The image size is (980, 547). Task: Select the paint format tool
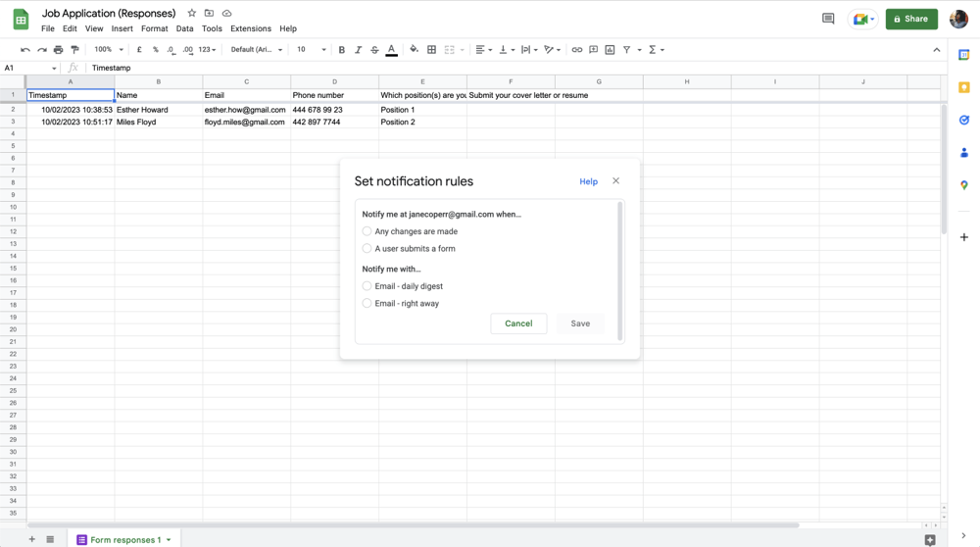click(x=74, y=50)
